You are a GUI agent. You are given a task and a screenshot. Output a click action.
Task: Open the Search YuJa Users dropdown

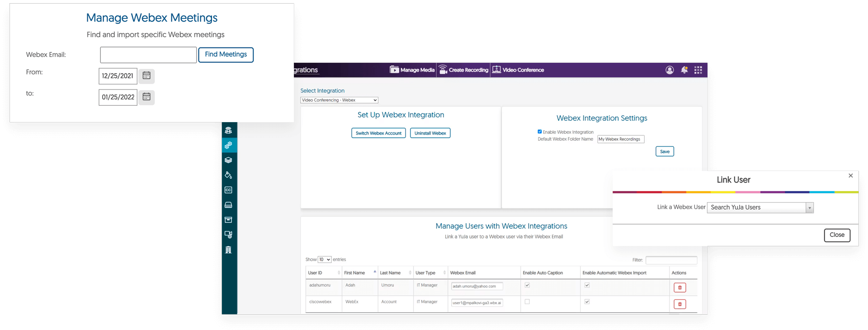(x=760, y=207)
